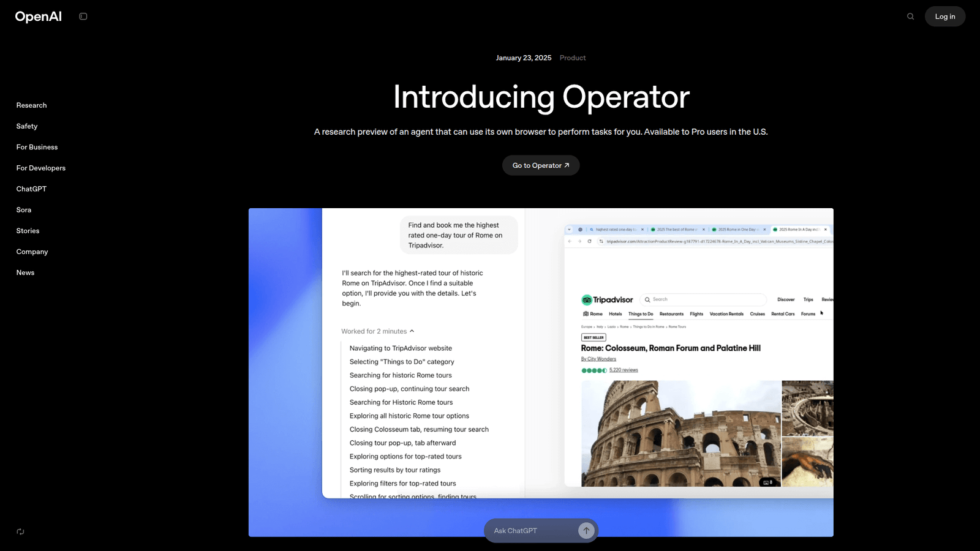980x551 pixels.
Task: Click the Log in button
Action: pyautogui.click(x=944, y=16)
